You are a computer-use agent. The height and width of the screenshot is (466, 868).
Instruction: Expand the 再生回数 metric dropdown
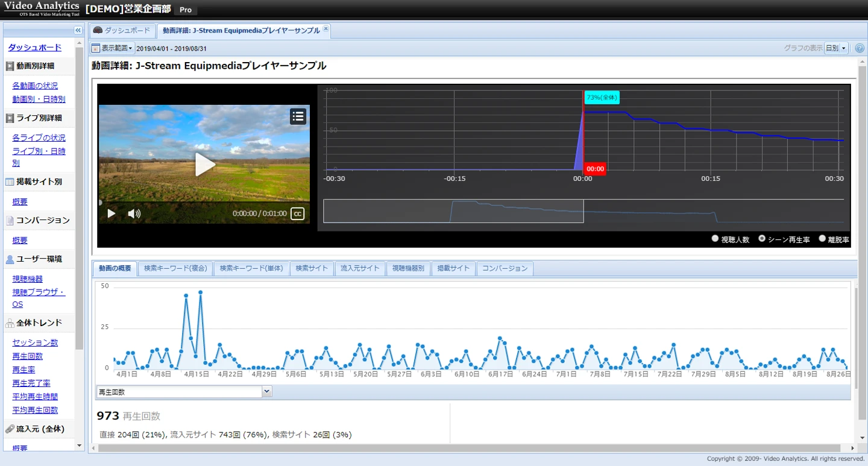pos(267,392)
